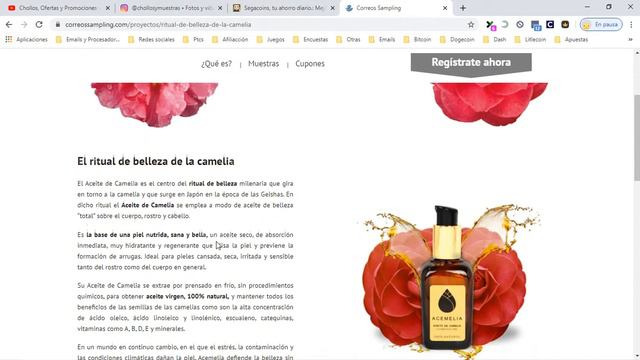
Task: Click the vertical page scrollbar thumb
Action: 637,137
